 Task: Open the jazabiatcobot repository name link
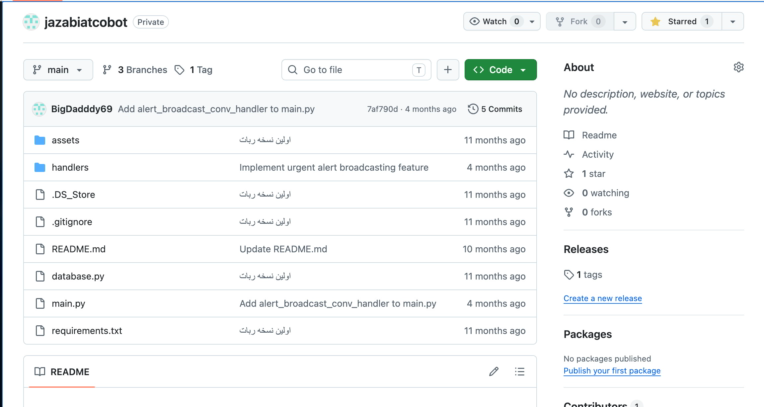[x=86, y=22]
